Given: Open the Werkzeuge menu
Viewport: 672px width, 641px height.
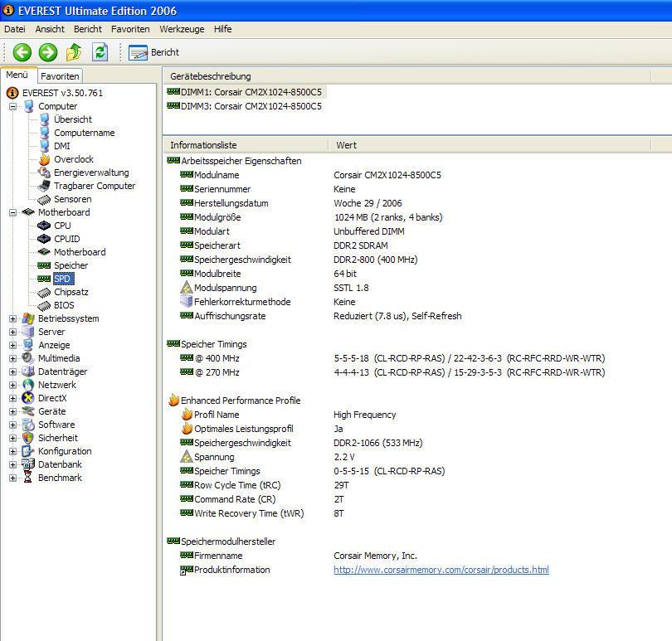Looking at the screenshot, I should coord(182,29).
